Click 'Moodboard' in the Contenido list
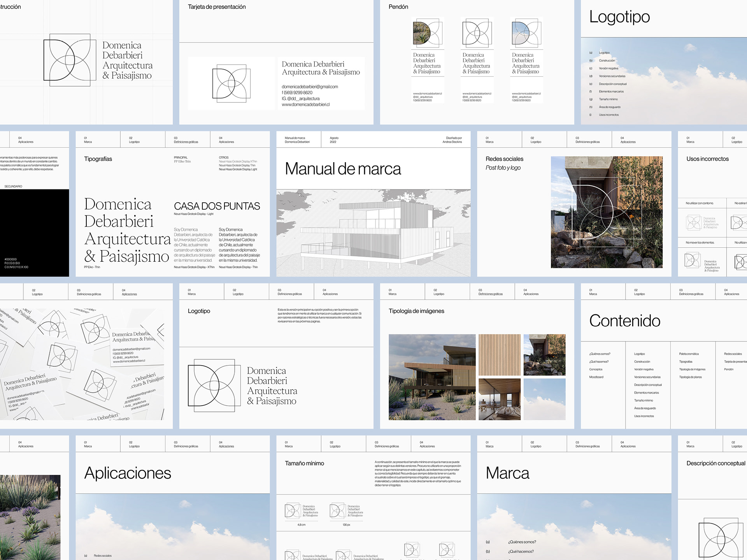Viewport: 747px width, 560px height. pos(596,377)
